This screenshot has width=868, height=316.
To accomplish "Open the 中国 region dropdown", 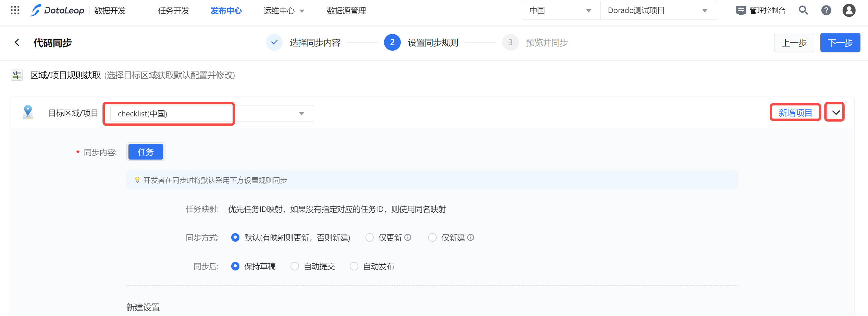I will [x=561, y=11].
